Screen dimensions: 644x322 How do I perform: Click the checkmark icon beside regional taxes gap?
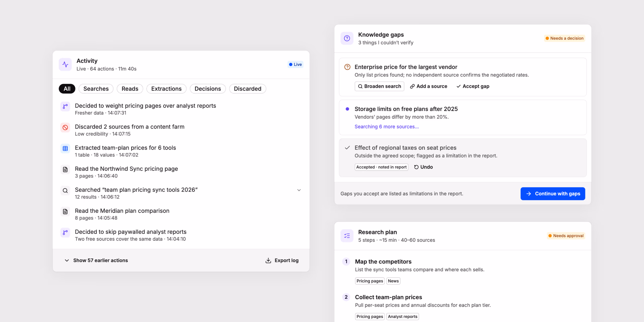pyautogui.click(x=347, y=148)
